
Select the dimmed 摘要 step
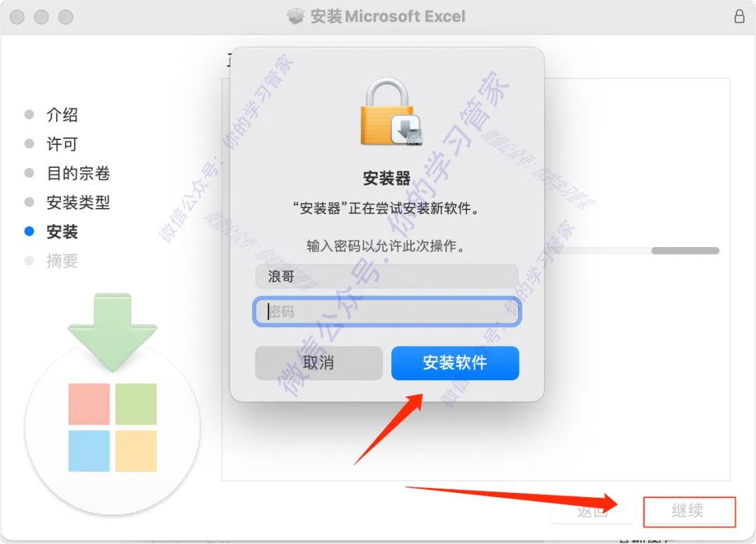point(62,261)
